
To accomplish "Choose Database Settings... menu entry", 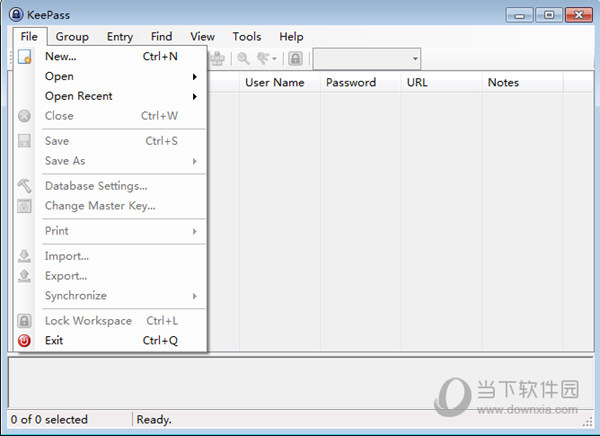I will click(x=111, y=186).
